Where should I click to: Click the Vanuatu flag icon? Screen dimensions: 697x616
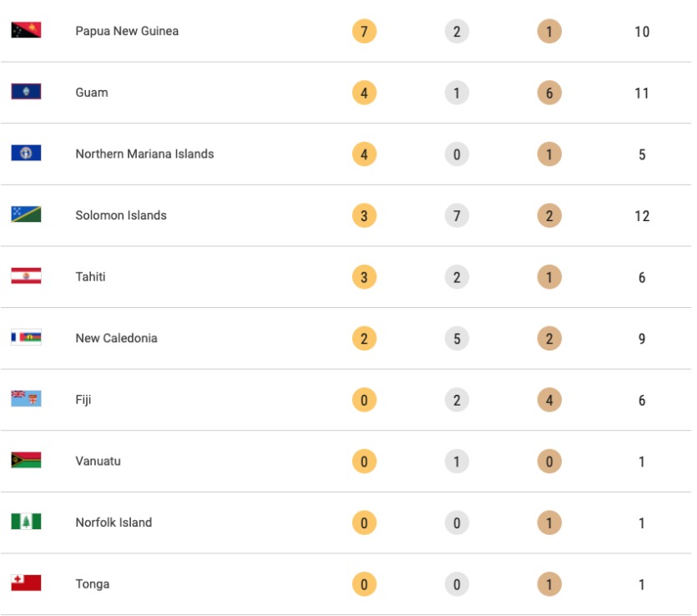click(x=26, y=461)
